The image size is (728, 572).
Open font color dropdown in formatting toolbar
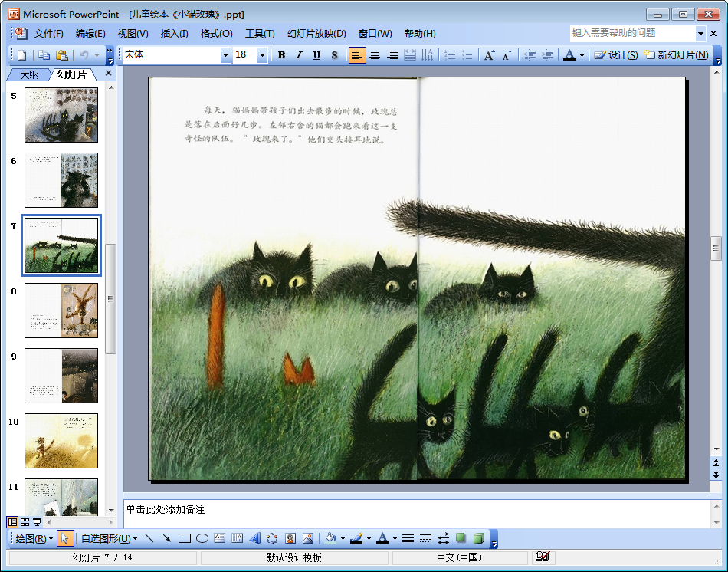click(x=582, y=55)
